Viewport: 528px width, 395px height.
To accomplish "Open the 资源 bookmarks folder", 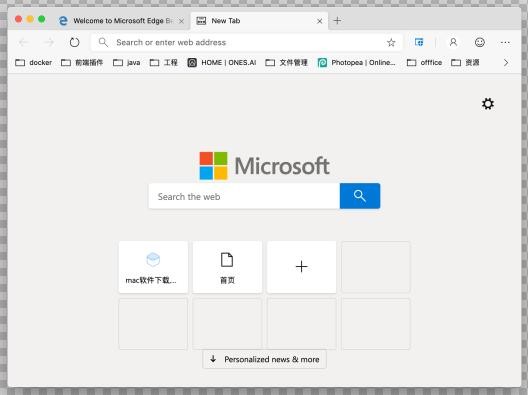I will click(x=465, y=63).
